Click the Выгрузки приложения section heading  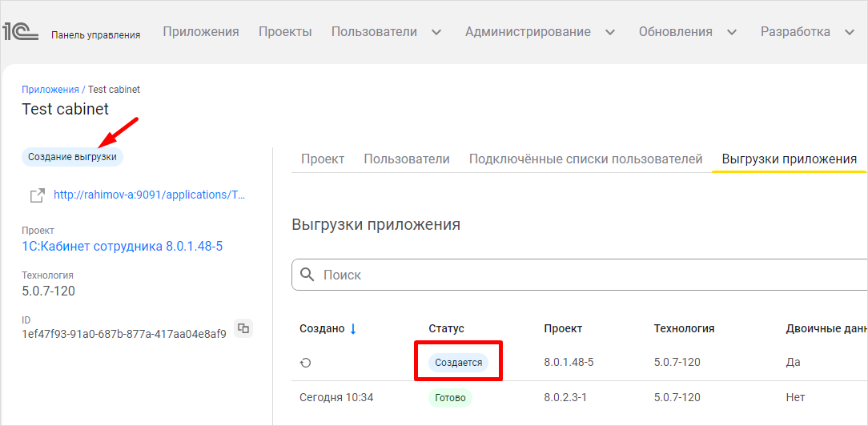point(376,225)
